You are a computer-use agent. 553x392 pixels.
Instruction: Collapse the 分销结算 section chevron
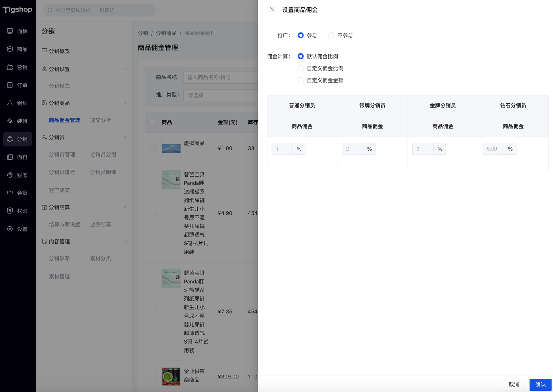[x=125, y=207]
